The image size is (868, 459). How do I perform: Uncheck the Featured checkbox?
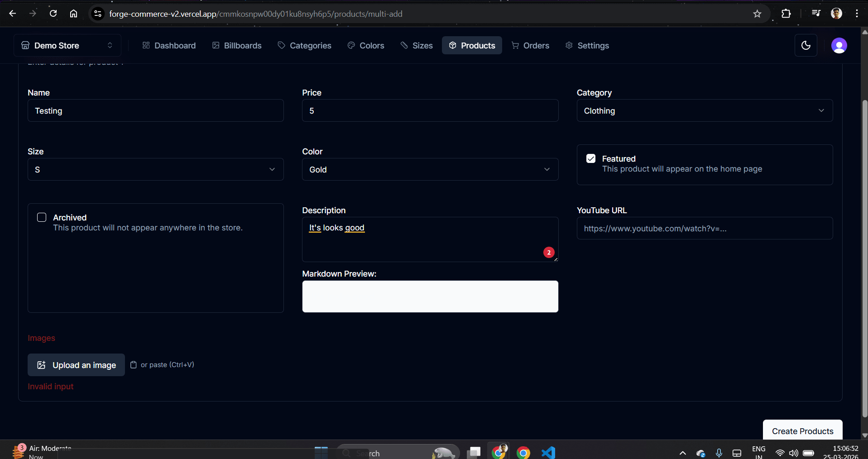[590, 158]
